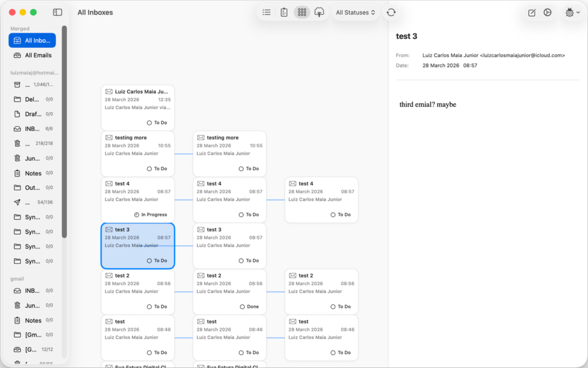Select the grid view icon

point(302,13)
